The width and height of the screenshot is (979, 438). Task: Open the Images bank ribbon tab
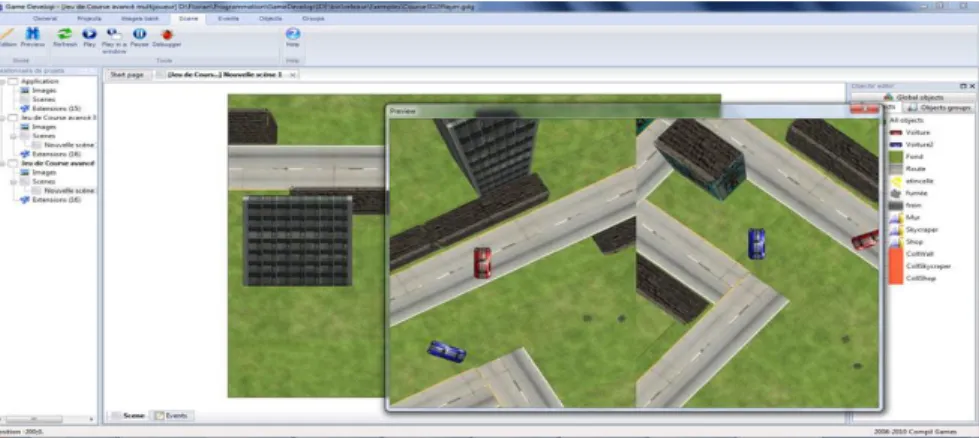coord(140,19)
